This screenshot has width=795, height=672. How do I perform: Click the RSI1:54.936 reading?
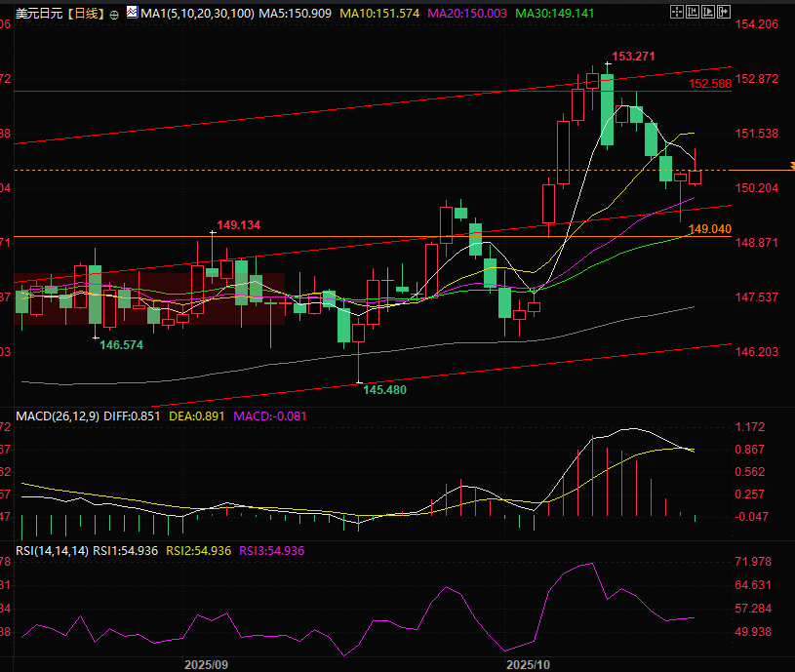coord(126,551)
